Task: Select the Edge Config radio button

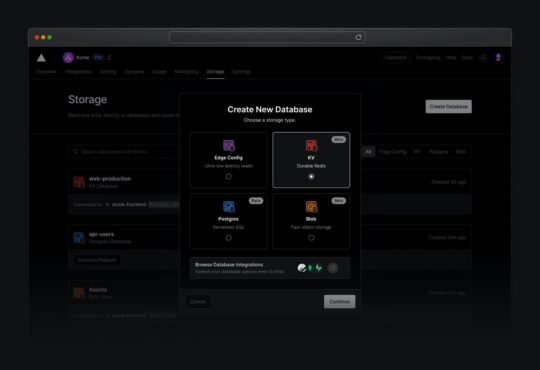Action: 228,176
